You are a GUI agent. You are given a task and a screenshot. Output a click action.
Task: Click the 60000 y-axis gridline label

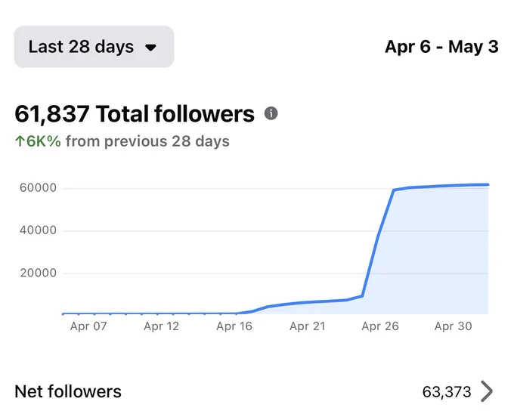pyautogui.click(x=38, y=188)
